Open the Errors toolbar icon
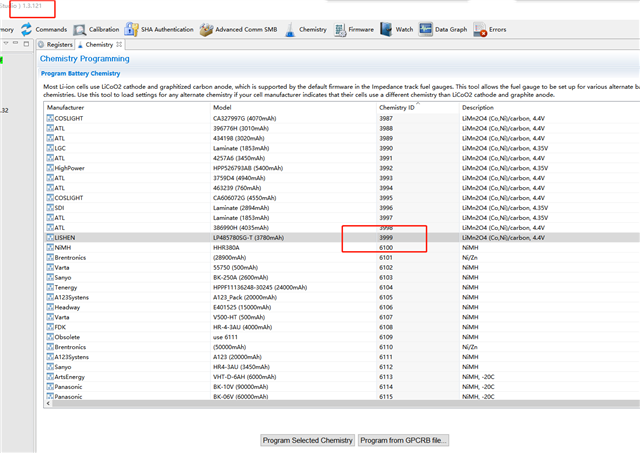The height and width of the screenshot is (453, 640). coord(480,29)
